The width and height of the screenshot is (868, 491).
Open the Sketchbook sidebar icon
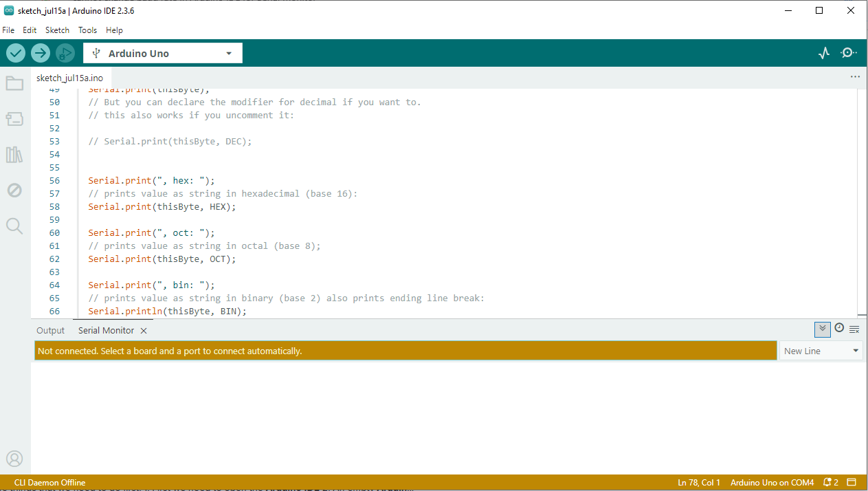(x=14, y=83)
